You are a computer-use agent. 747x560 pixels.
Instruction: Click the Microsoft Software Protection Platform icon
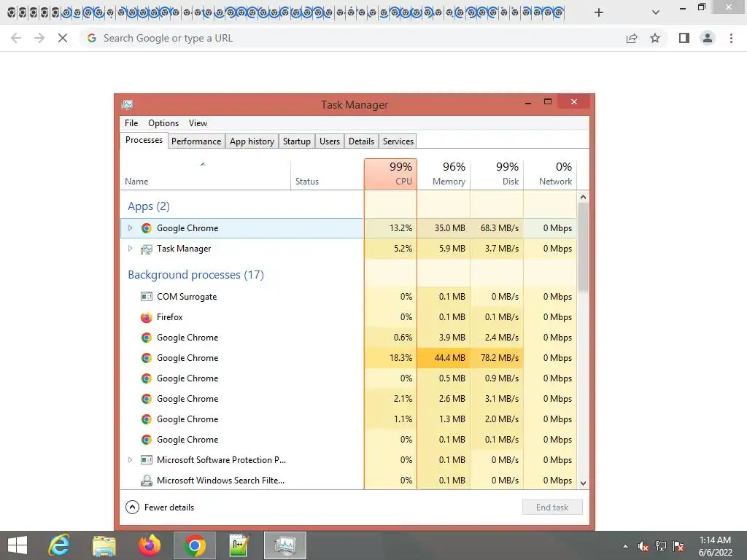[x=146, y=460]
